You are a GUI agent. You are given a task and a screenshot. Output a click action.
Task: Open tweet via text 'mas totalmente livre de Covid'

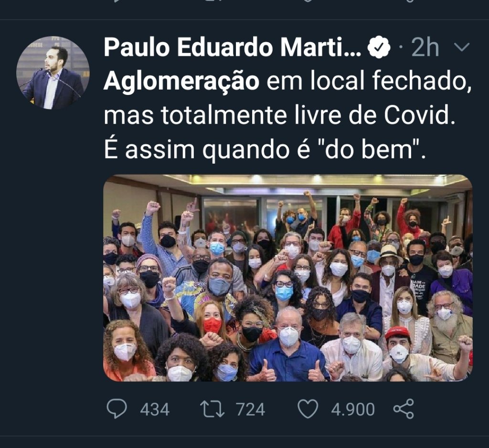[279, 115]
